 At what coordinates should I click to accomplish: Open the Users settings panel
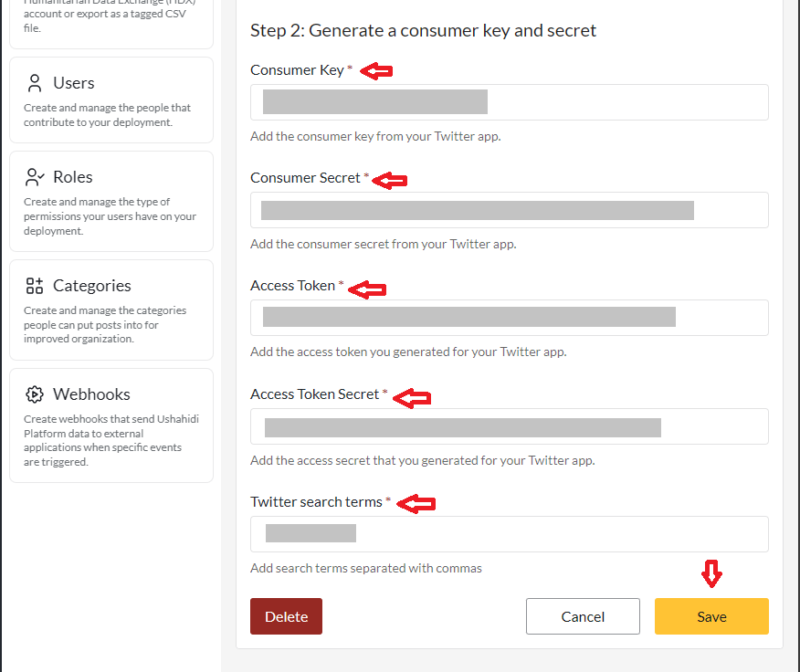click(x=111, y=100)
